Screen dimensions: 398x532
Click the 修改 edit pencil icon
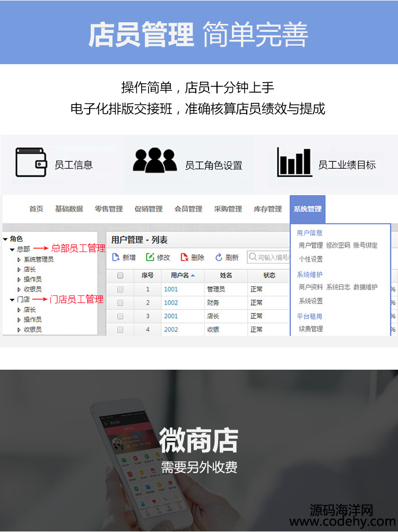tap(150, 257)
